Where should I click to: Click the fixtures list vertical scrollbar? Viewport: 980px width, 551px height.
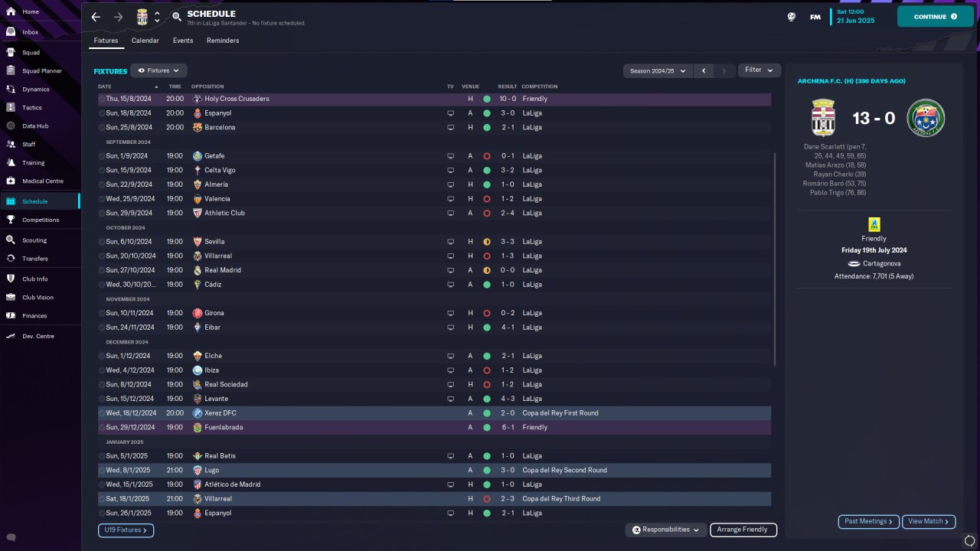(x=775, y=259)
